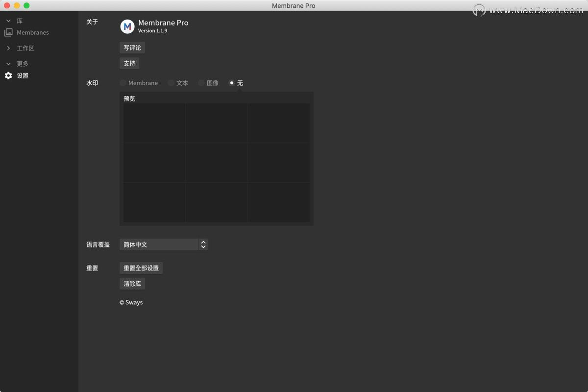This screenshot has width=588, height=392.
Task: Collapse the 库 section chevron
Action: pyautogui.click(x=8, y=21)
